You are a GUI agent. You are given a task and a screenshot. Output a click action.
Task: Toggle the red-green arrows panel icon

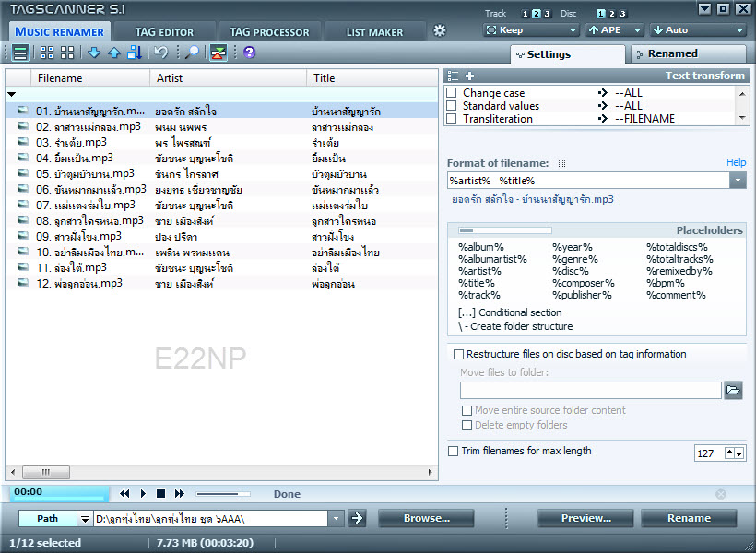pos(218,53)
